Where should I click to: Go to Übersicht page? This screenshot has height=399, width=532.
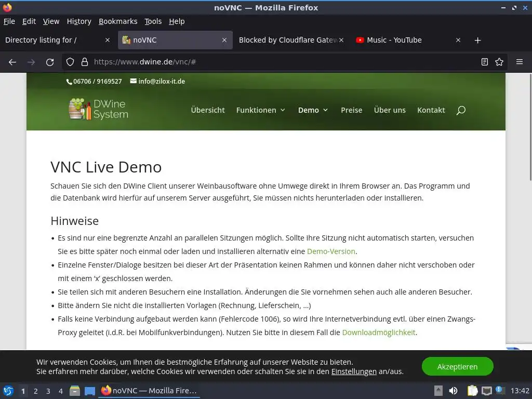tap(208, 110)
